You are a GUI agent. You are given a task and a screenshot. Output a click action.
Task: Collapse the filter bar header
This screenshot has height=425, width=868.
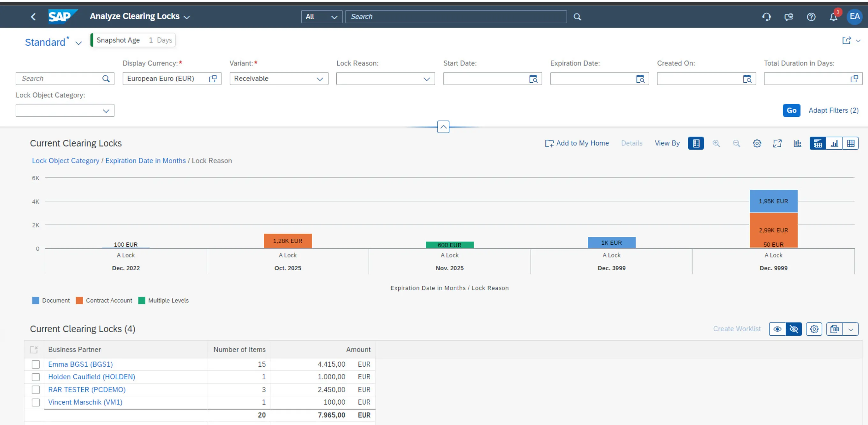click(x=443, y=127)
